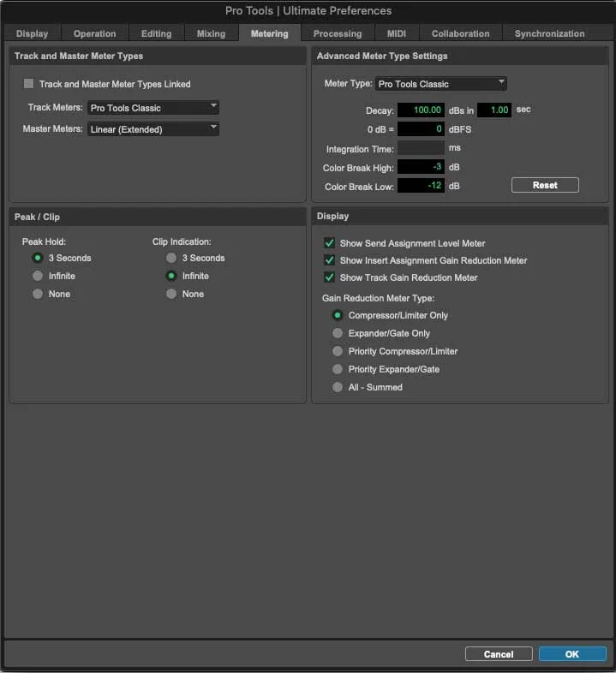This screenshot has width=616, height=673.
Task: Choose Priority Expander/Gate option
Action: click(x=338, y=370)
